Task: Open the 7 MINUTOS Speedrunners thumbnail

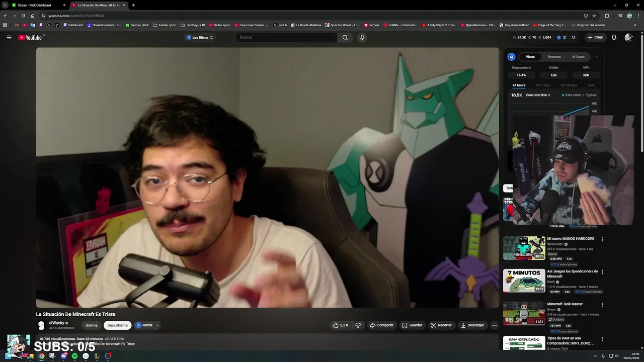Action: tap(524, 281)
